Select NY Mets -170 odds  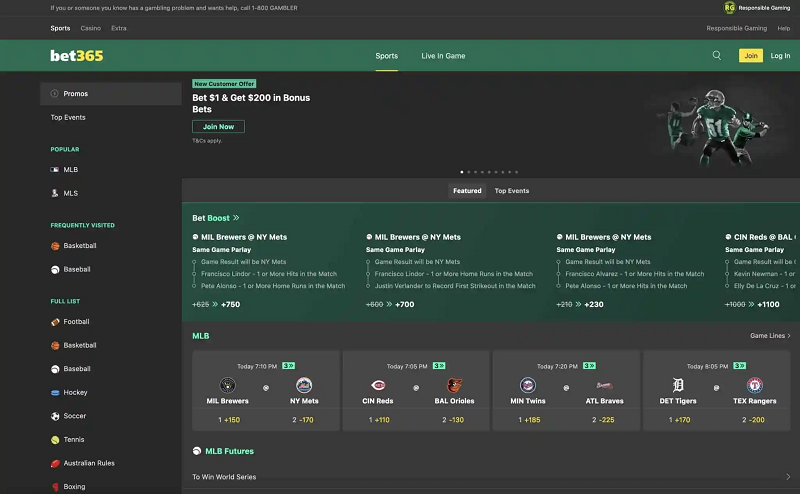pos(303,420)
